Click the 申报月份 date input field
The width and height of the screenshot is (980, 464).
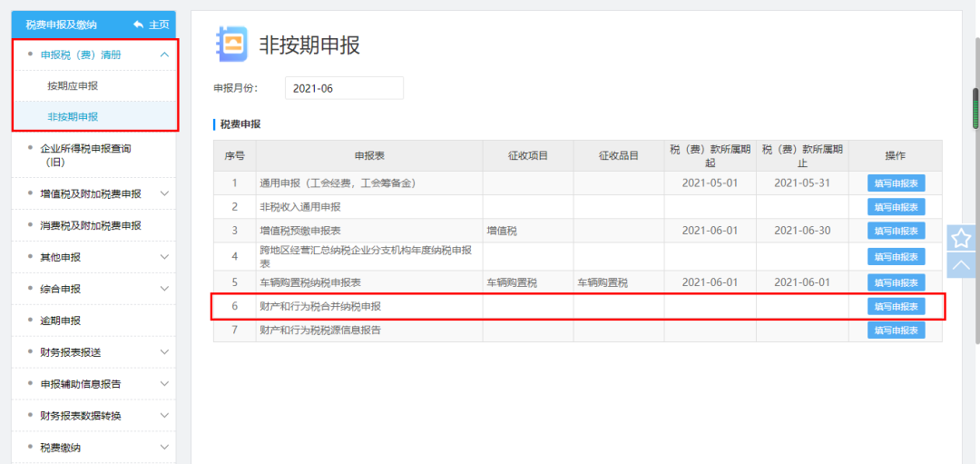coord(344,88)
